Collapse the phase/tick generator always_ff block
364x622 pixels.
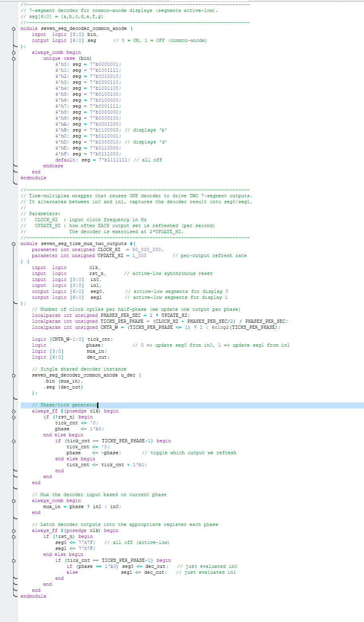click(13, 411)
